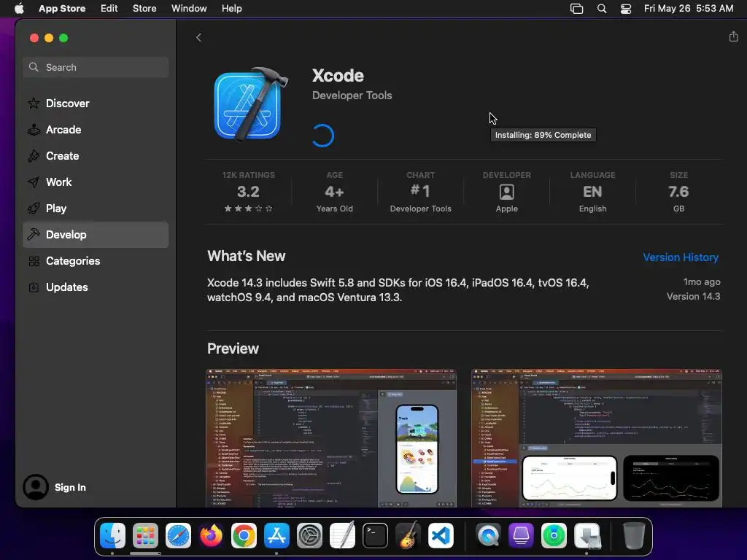
Task: Open the Play section
Action: (96, 208)
